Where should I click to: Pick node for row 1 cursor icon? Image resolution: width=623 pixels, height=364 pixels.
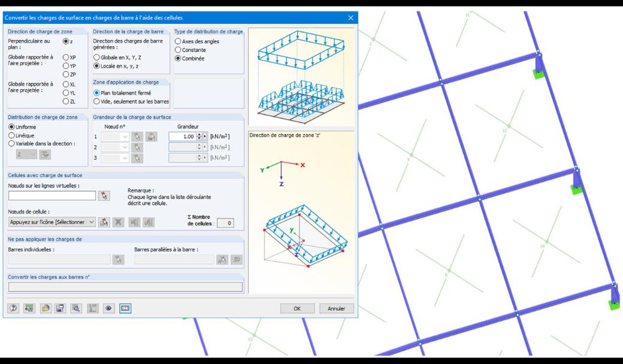tap(137, 136)
